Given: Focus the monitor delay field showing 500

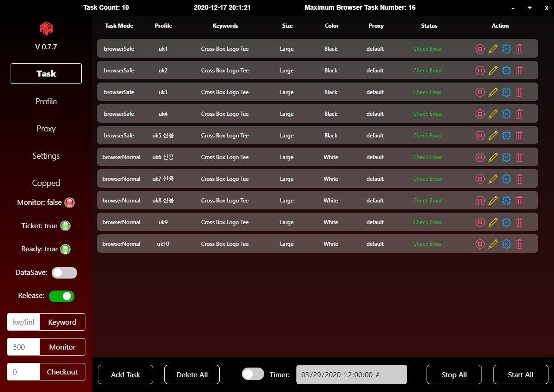Looking at the screenshot, I should [24, 347].
